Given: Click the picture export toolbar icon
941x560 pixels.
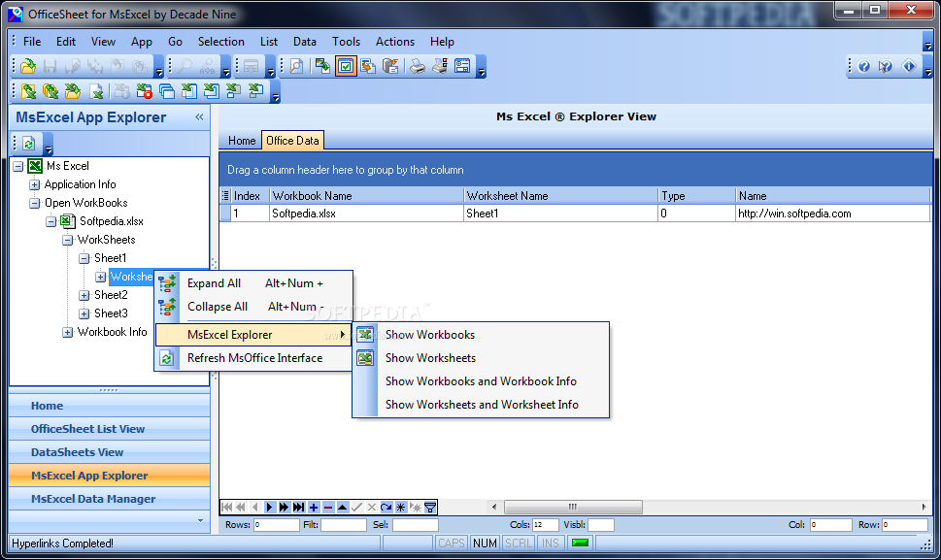Looking at the screenshot, I should [x=322, y=66].
